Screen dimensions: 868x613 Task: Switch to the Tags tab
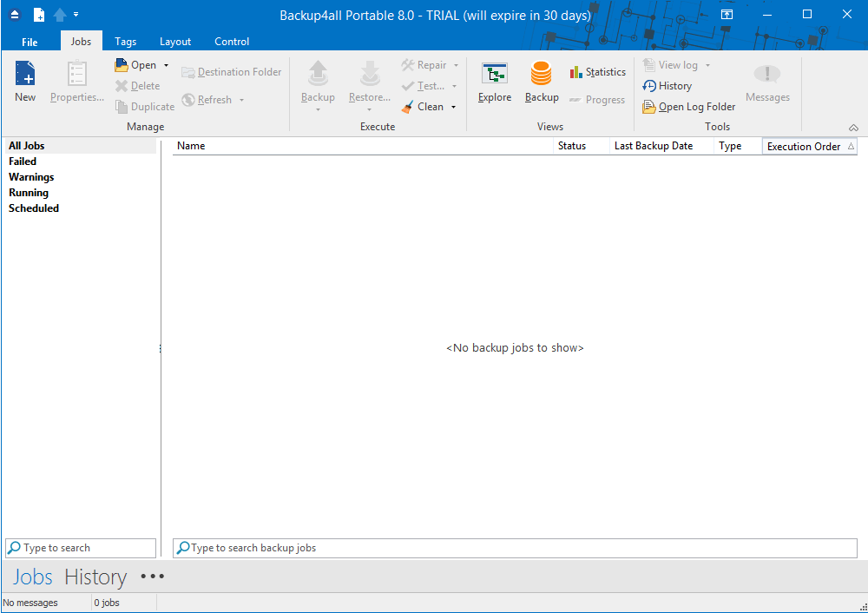(x=125, y=42)
